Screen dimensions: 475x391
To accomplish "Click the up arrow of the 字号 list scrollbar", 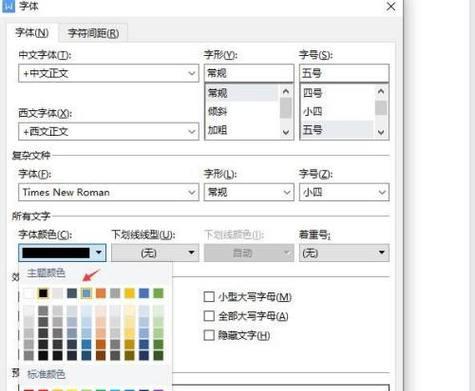I will 381,91.
